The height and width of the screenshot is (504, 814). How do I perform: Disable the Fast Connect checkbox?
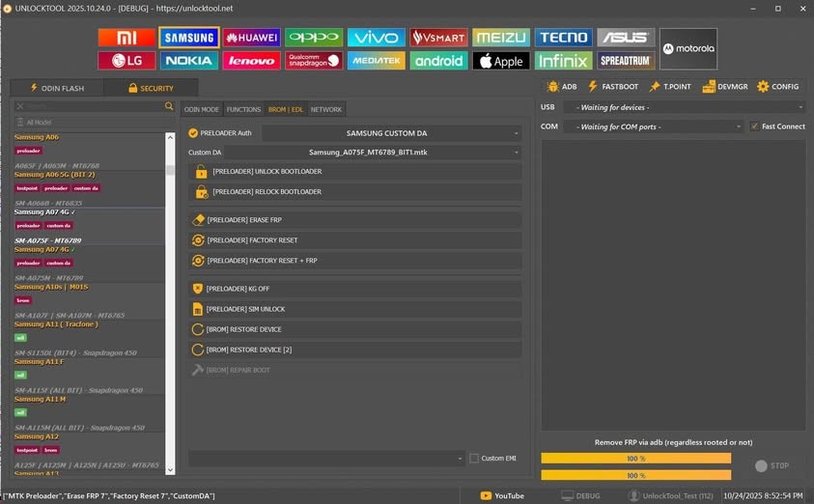click(754, 126)
